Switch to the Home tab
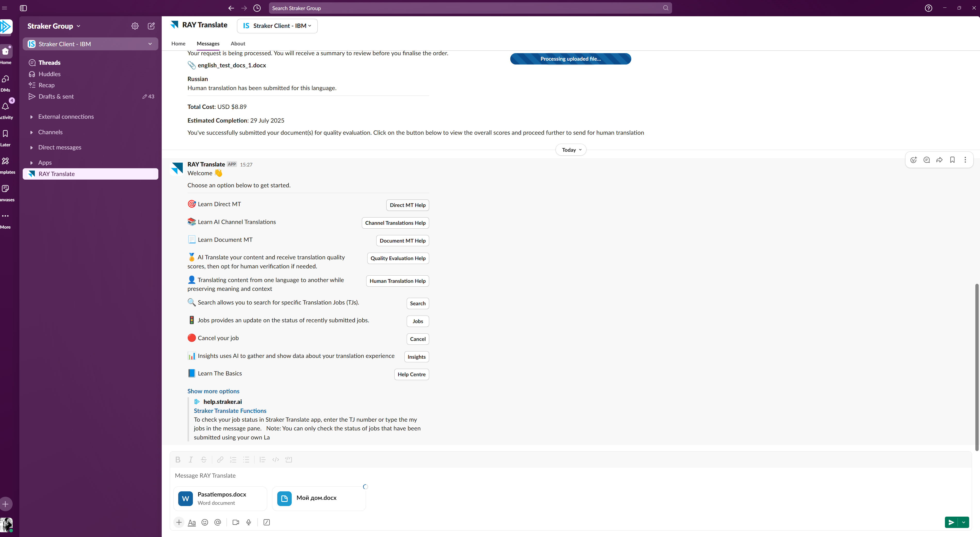This screenshot has width=980, height=537. tap(178, 43)
